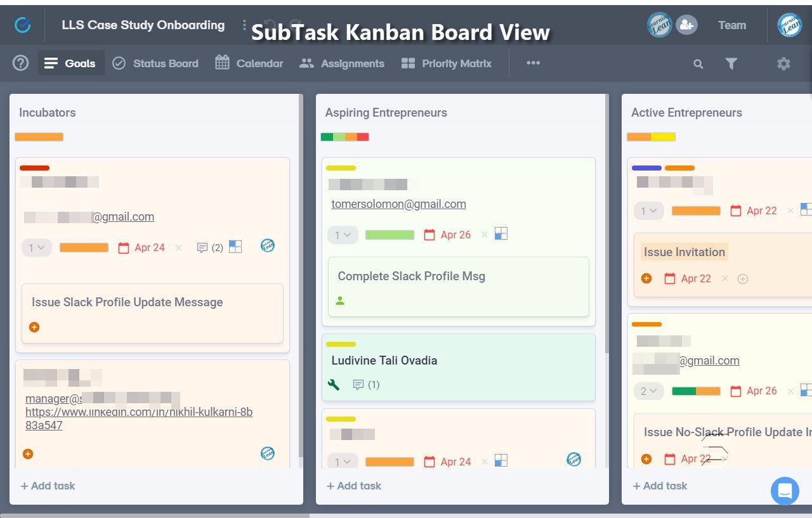
Task: Click the invite user icon next to Team
Action: [x=686, y=25]
